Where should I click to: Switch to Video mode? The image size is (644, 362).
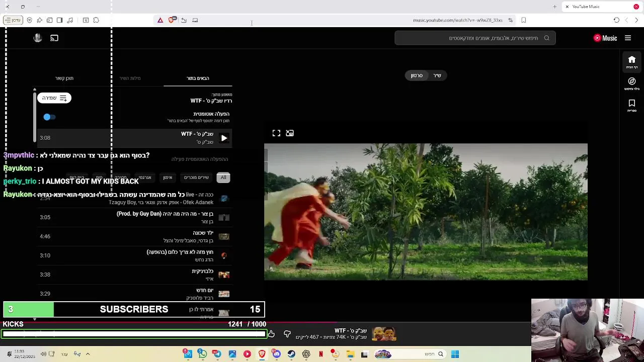coord(417,75)
